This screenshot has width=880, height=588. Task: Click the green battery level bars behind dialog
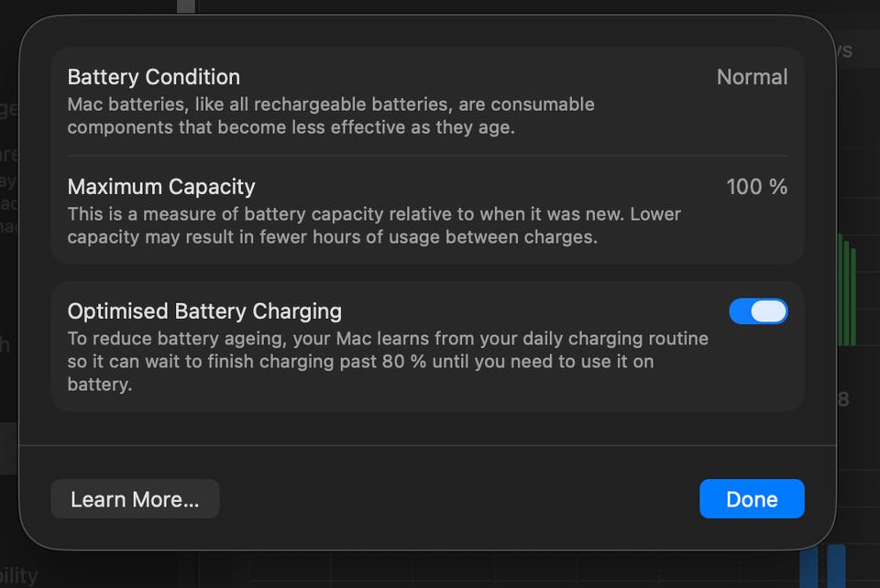[x=847, y=291]
